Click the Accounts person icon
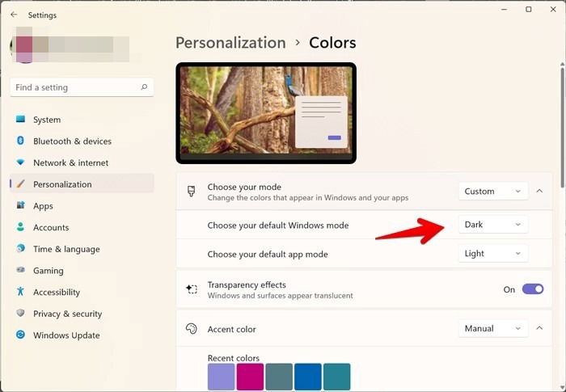The image size is (566, 392). (20, 226)
